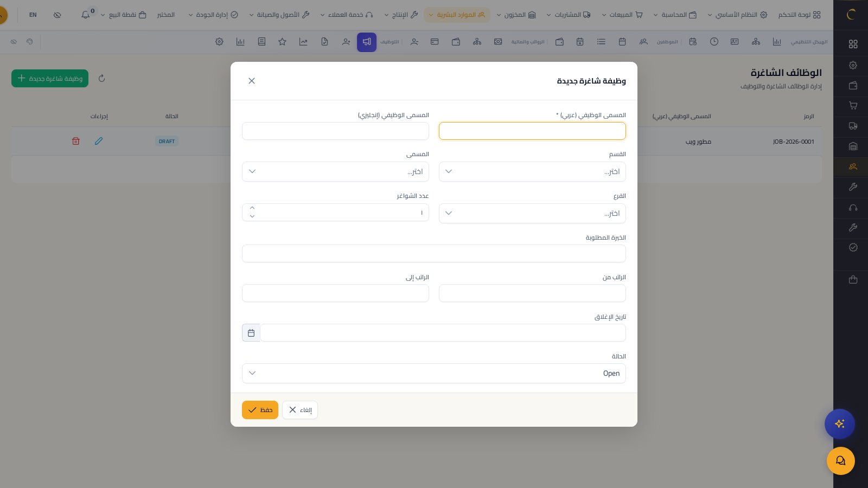
Task: Click the blue pencil edit icon in row
Action: point(99,141)
